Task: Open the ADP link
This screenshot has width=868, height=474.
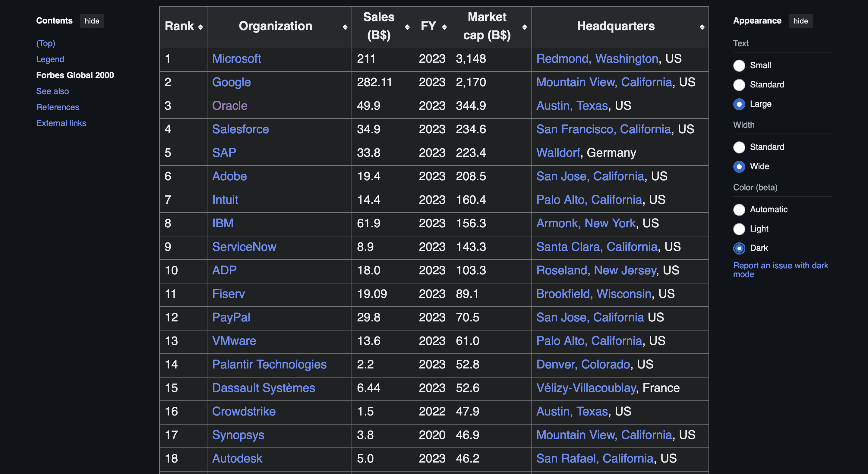Action: [224, 270]
